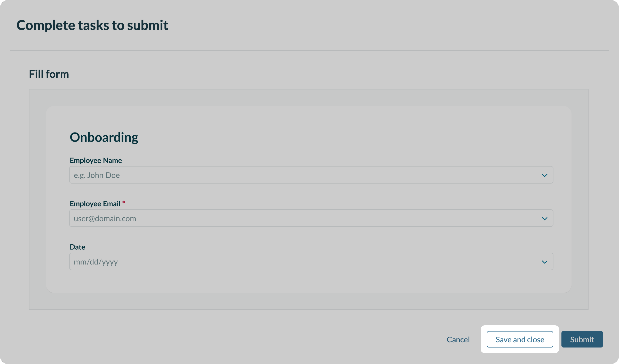Click the gray form container's top margin
The height and width of the screenshot is (364, 619).
(308, 98)
